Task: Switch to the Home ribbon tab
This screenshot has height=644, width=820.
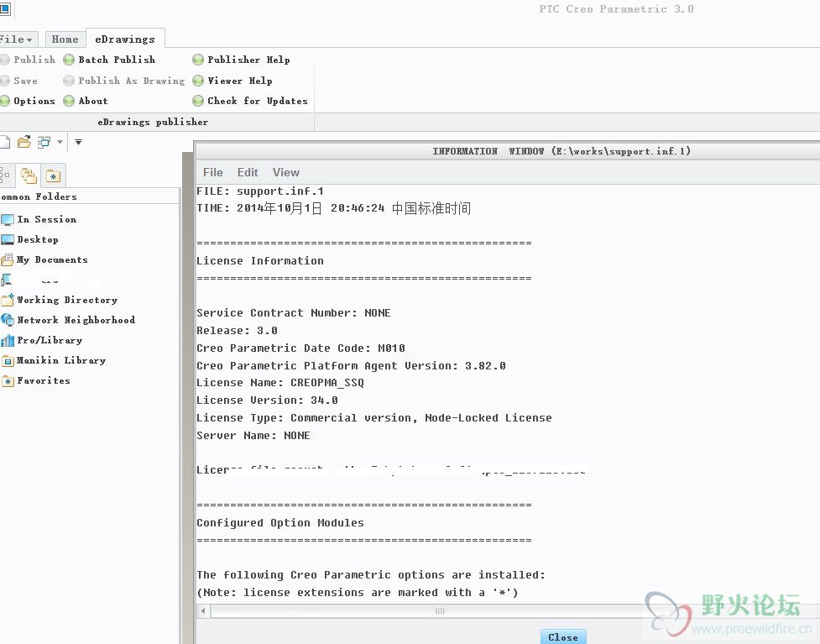Action: [65, 39]
